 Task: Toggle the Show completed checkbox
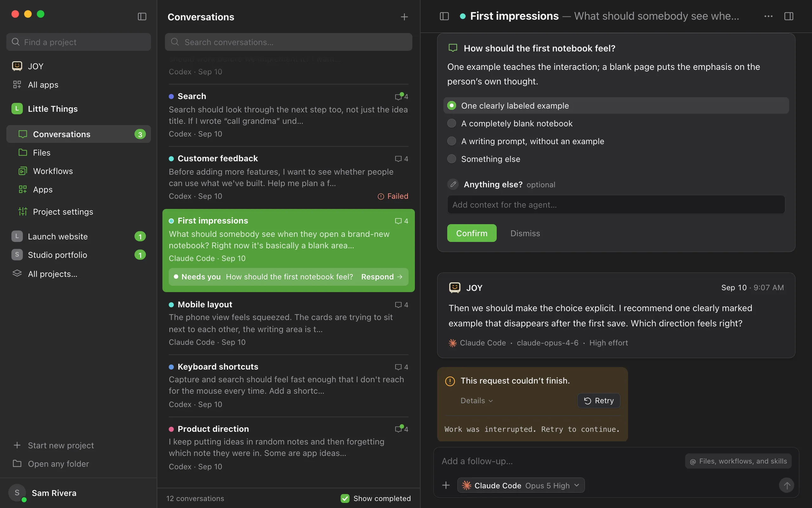point(345,498)
